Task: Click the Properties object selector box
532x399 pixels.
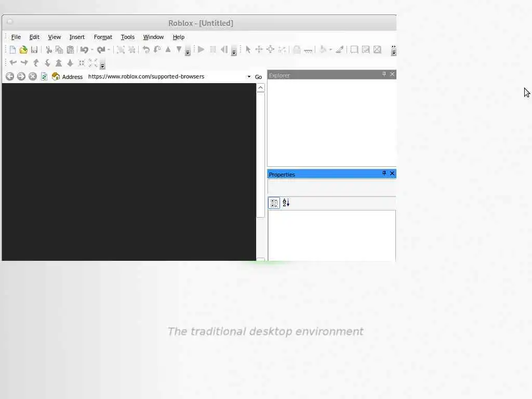Action: click(x=332, y=187)
